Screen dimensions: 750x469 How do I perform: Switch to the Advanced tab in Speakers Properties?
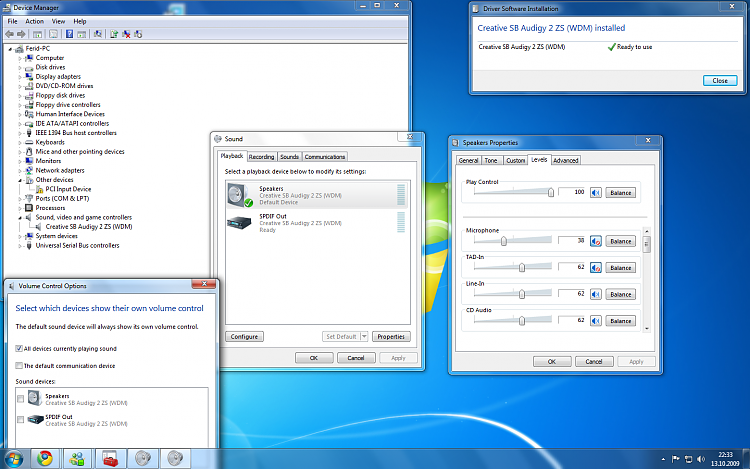[x=566, y=161]
